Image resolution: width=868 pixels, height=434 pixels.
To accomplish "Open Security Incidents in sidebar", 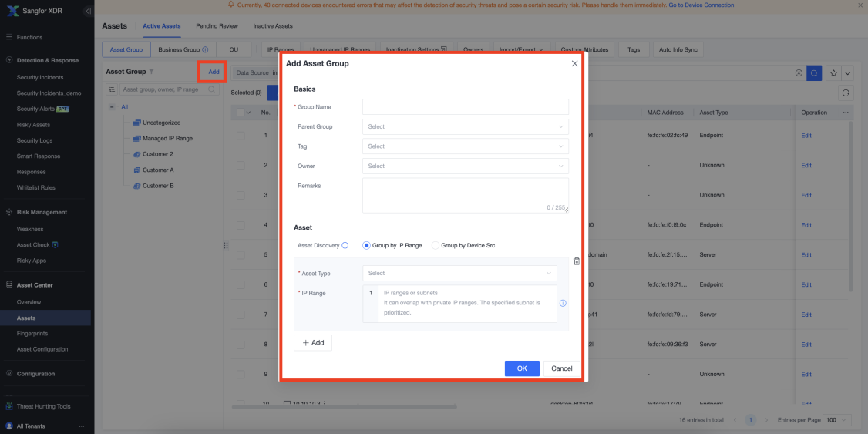I will [x=40, y=78].
